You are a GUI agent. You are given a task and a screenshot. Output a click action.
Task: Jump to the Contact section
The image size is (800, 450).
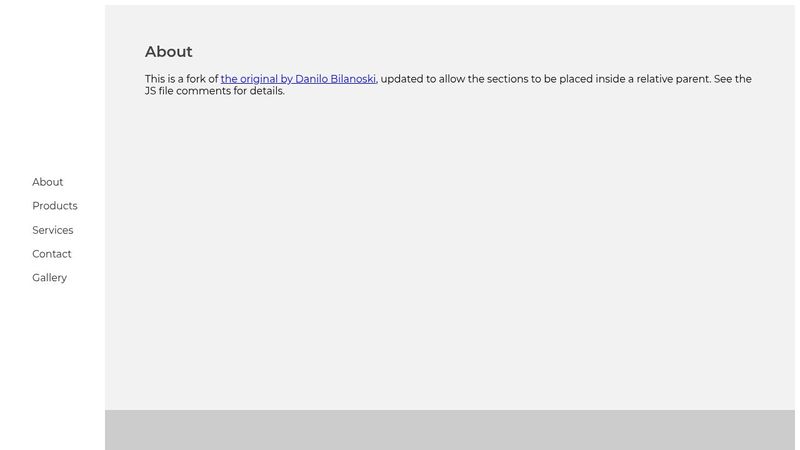click(52, 254)
